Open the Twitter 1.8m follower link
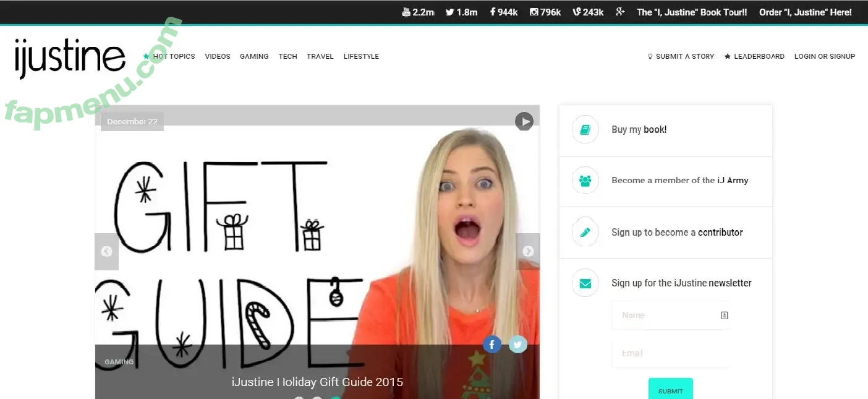The width and height of the screenshot is (868, 399). (x=462, y=12)
